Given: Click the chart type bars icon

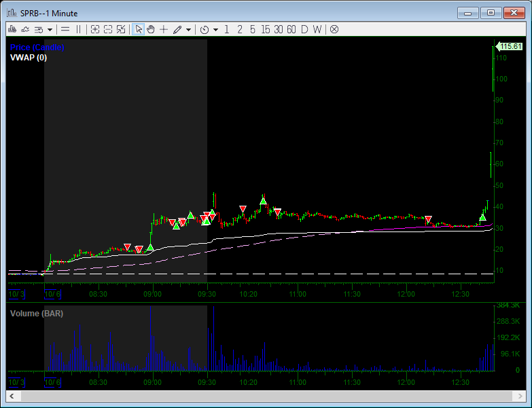Looking at the screenshot, I should (12, 29).
